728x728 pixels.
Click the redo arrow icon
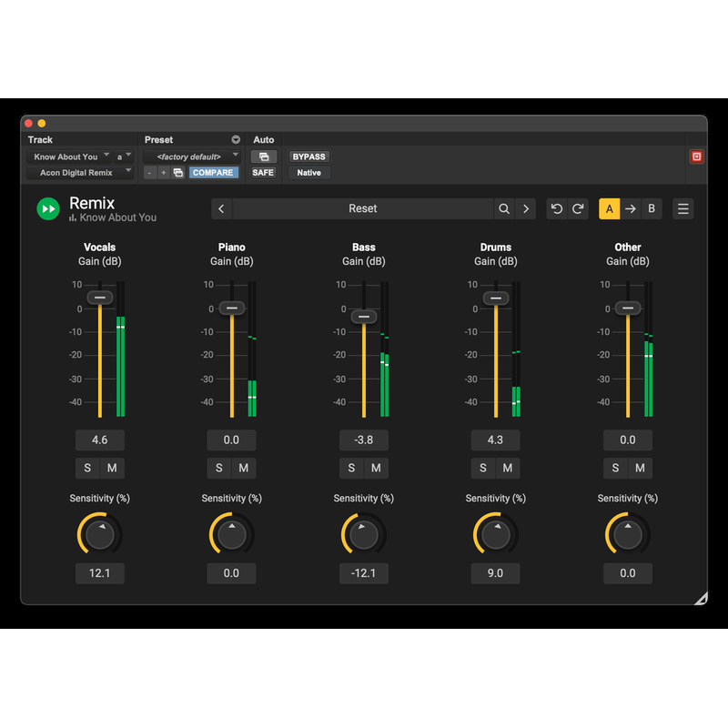(578, 209)
